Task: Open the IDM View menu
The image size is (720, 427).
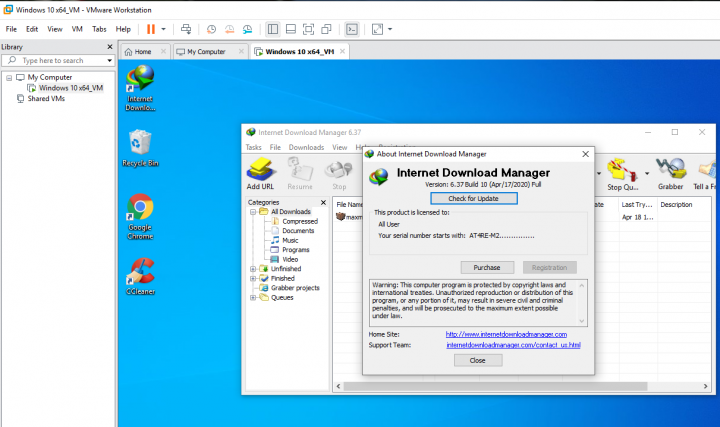Action: [340, 147]
